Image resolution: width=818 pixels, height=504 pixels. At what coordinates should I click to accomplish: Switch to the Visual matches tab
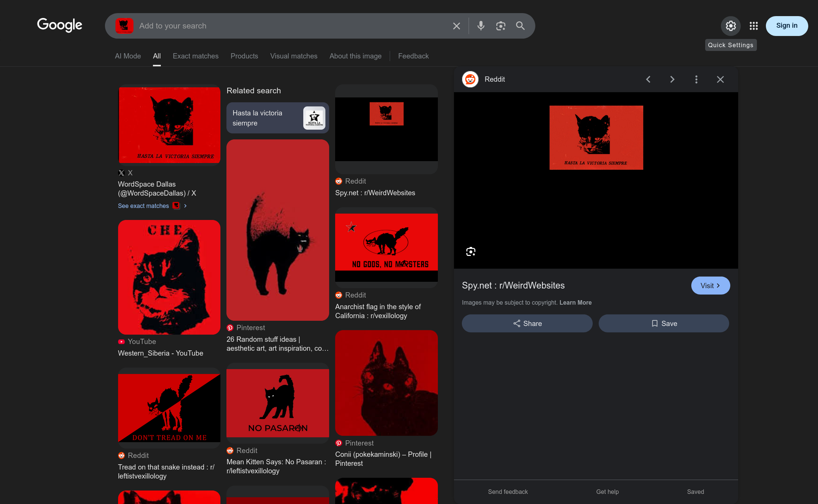(x=294, y=56)
